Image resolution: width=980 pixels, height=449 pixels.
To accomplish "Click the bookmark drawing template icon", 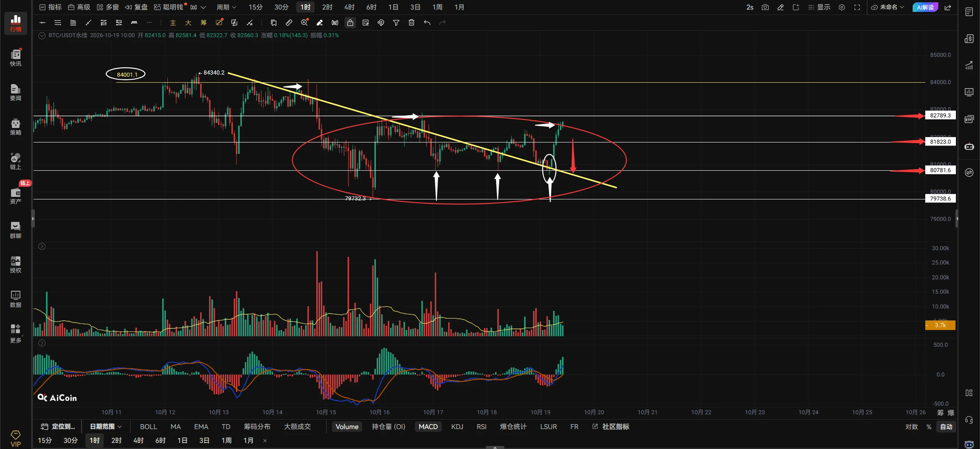I will tap(274, 23).
